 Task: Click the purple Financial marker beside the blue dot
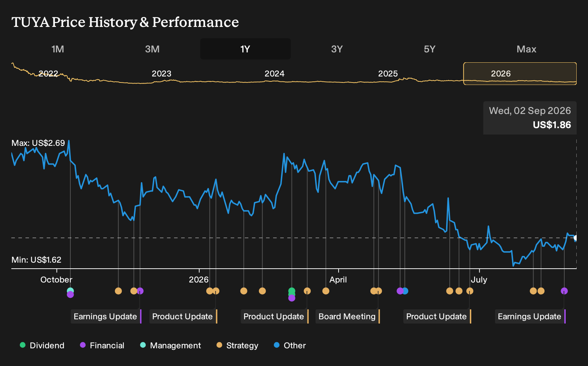(x=400, y=291)
